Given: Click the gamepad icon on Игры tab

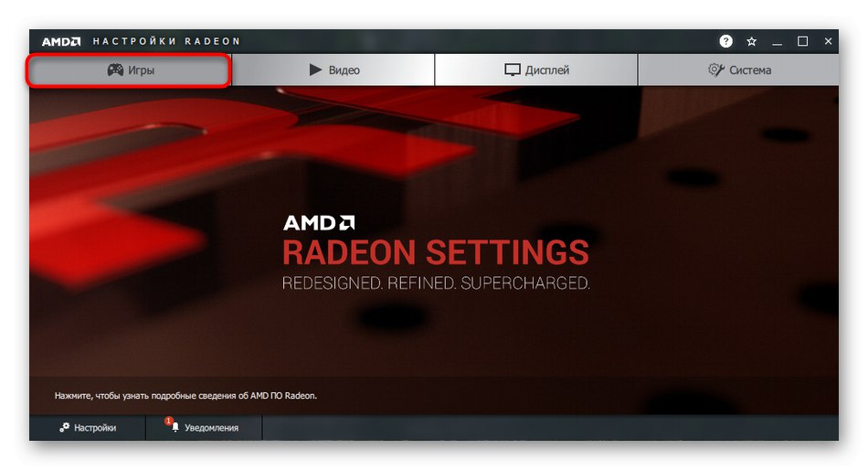Looking at the screenshot, I should tap(115, 69).
